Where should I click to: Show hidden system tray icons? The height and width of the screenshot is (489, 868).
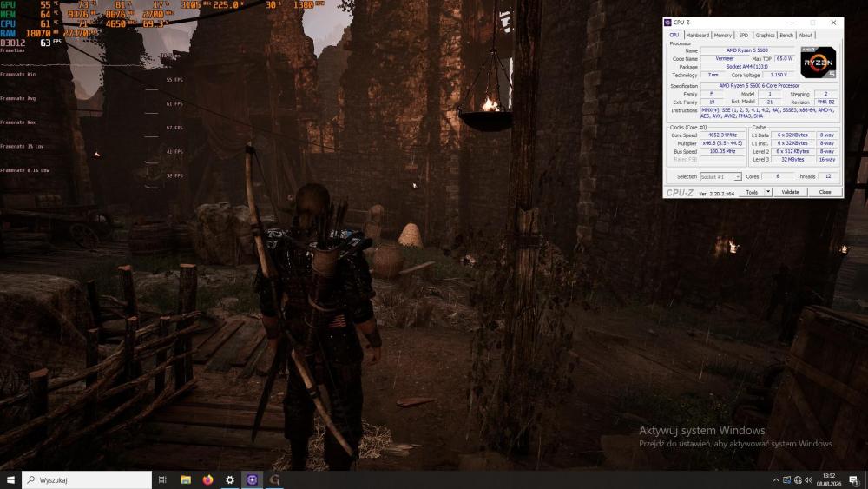[775, 480]
